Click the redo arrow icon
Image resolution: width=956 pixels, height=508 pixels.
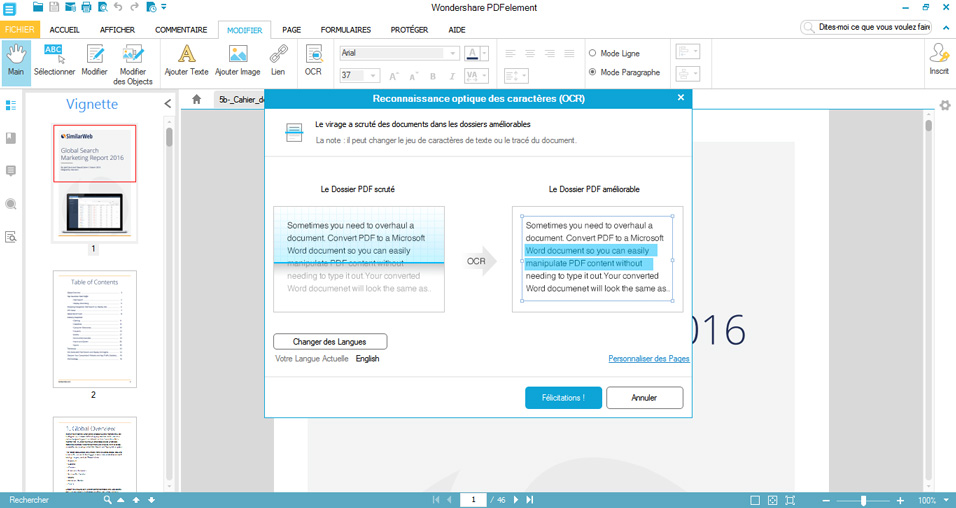(x=134, y=7)
